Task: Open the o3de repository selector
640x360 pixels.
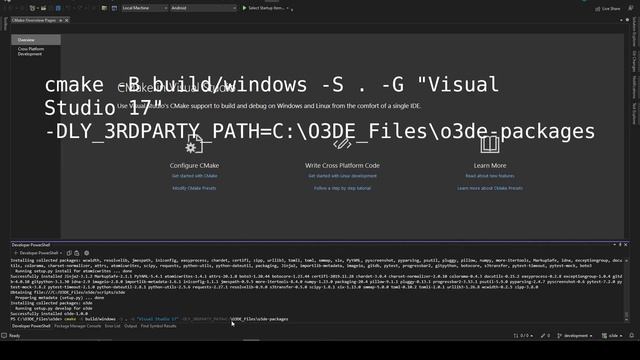Action: coord(612,336)
